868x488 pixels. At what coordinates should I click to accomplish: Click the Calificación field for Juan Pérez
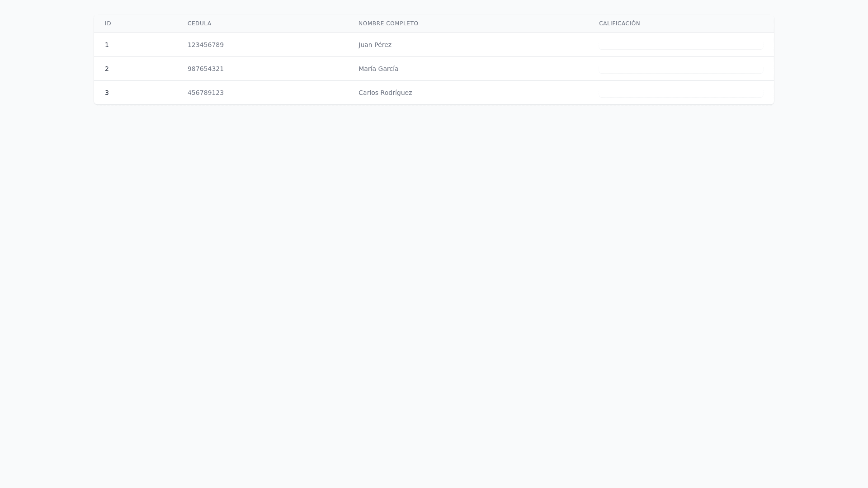(680, 45)
